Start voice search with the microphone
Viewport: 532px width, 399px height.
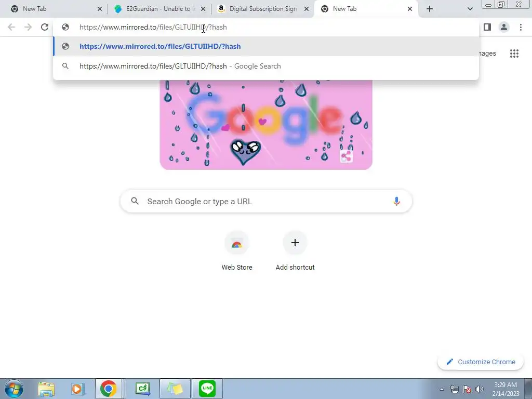tap(396, 201)
